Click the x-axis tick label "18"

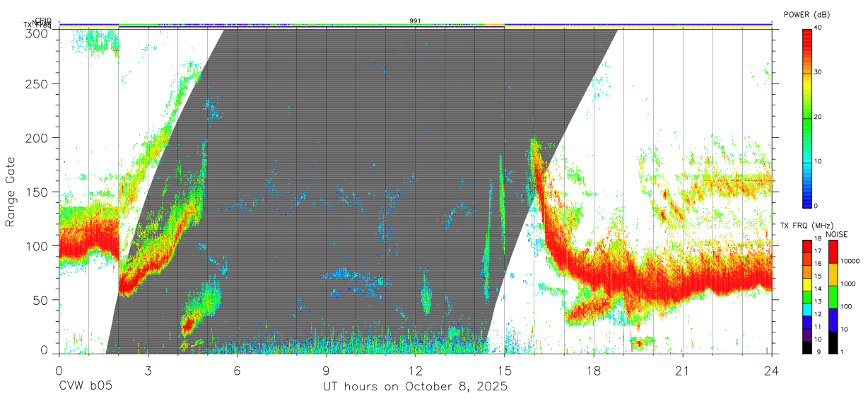[593, 370]
